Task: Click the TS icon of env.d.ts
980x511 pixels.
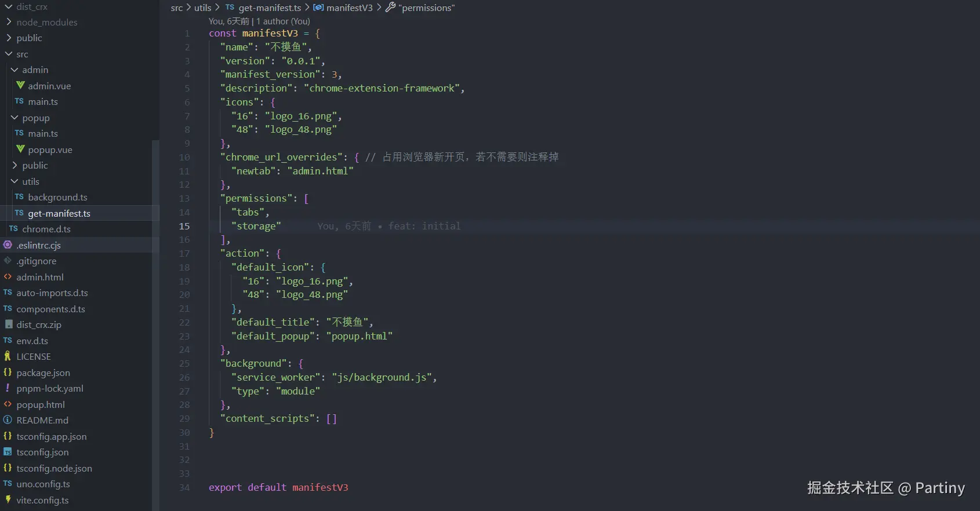Action: tap(8, 341)
